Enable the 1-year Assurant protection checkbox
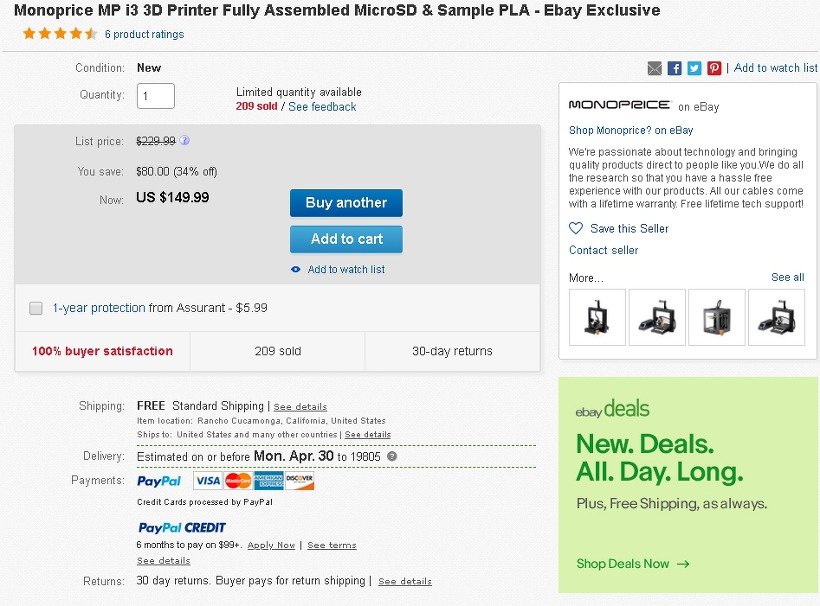This screenshot has height=606, width=820. click(36, 308)
